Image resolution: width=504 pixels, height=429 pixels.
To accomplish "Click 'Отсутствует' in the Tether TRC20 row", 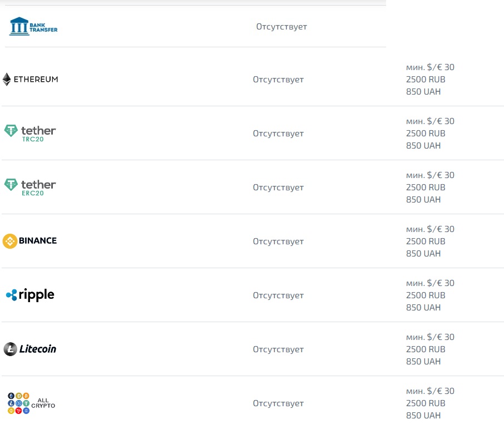I will 278,134.
